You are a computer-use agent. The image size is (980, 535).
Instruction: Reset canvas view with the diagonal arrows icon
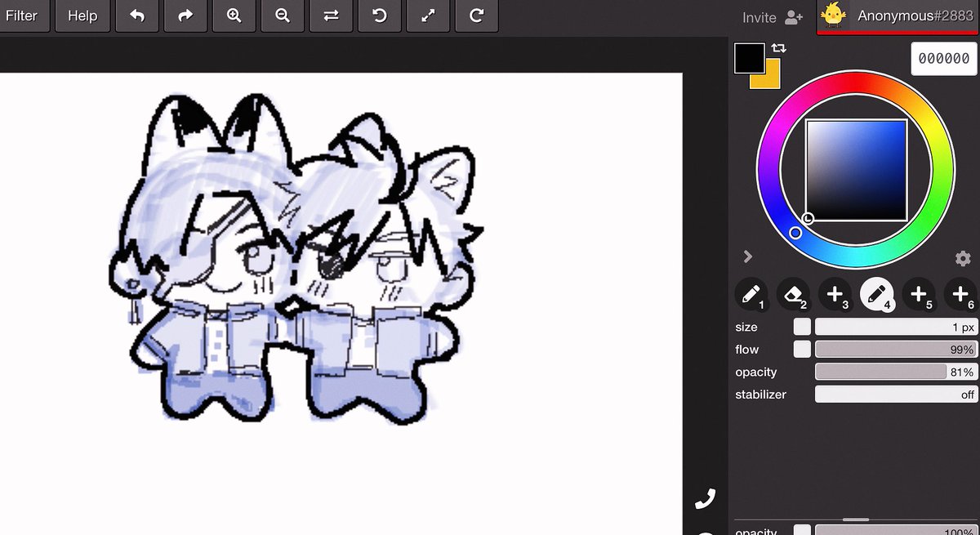(x=428, y=16)
